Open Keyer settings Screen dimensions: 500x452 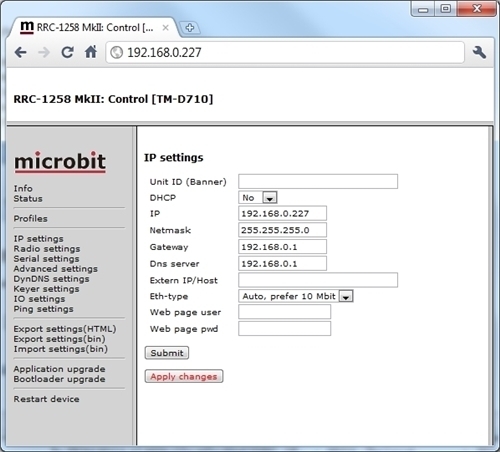pyautogui.click(x=47, y=289)
